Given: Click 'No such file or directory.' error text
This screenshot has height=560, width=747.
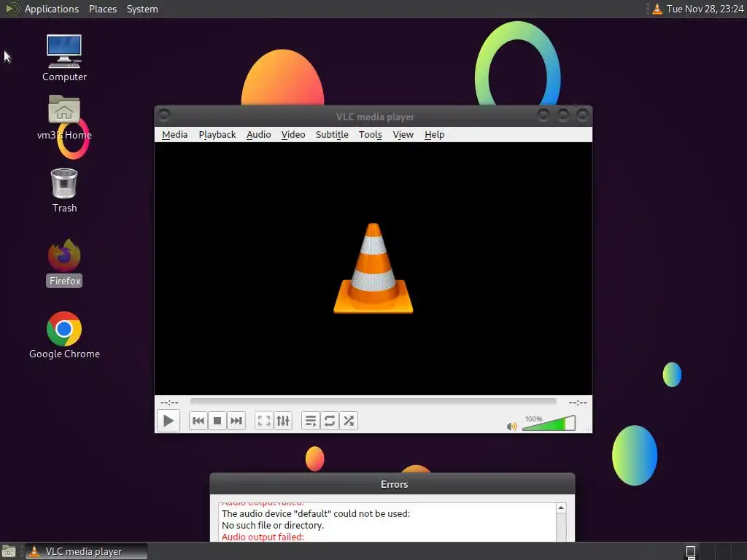Looking at the screenshot, I should click(273, 525).
